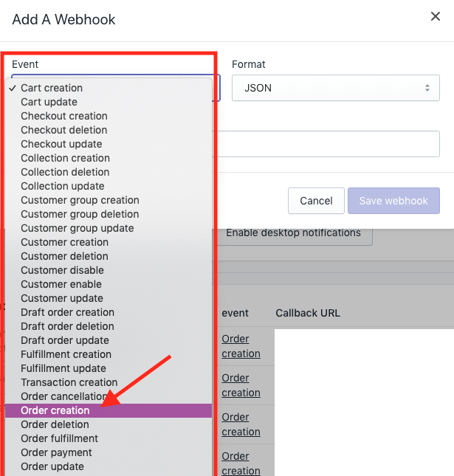Choose Cart update event option

[x=109, y=102]
